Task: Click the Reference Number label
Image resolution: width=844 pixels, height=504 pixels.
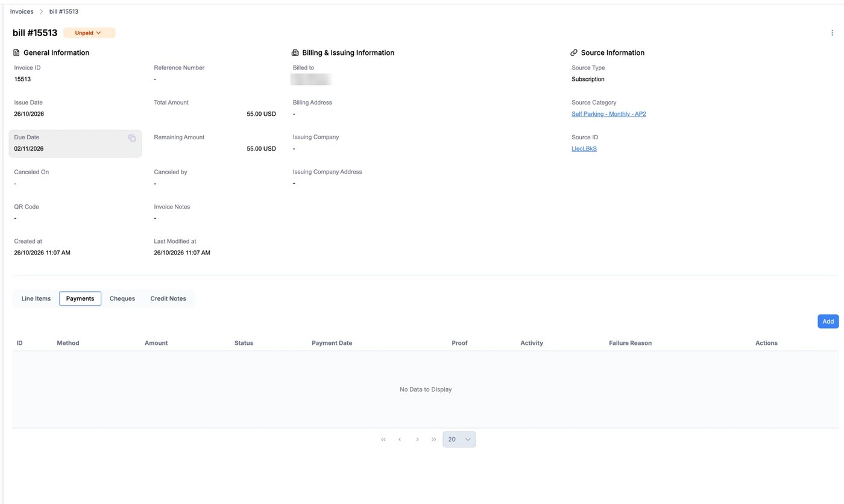Action: (179, 68)
